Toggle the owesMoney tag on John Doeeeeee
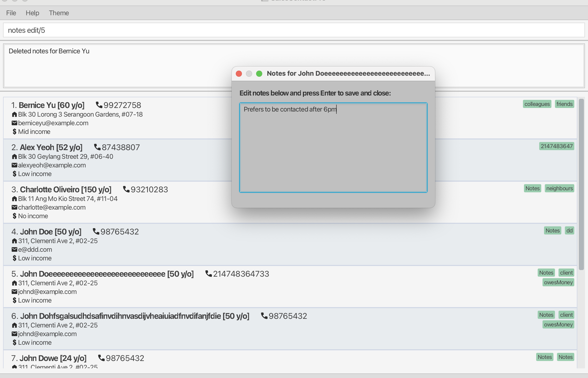588x378 pixels. pyautogui.click(x=558, y=282)
